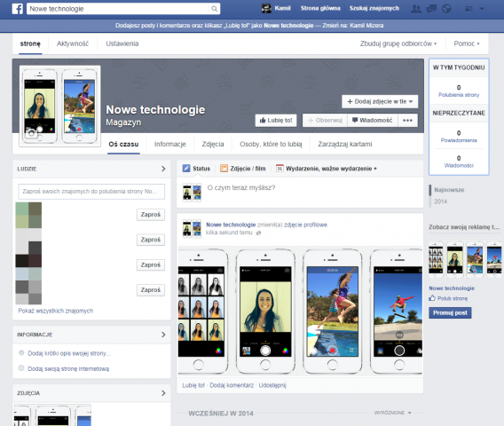Click the three-dots more options button

point(407,120)
